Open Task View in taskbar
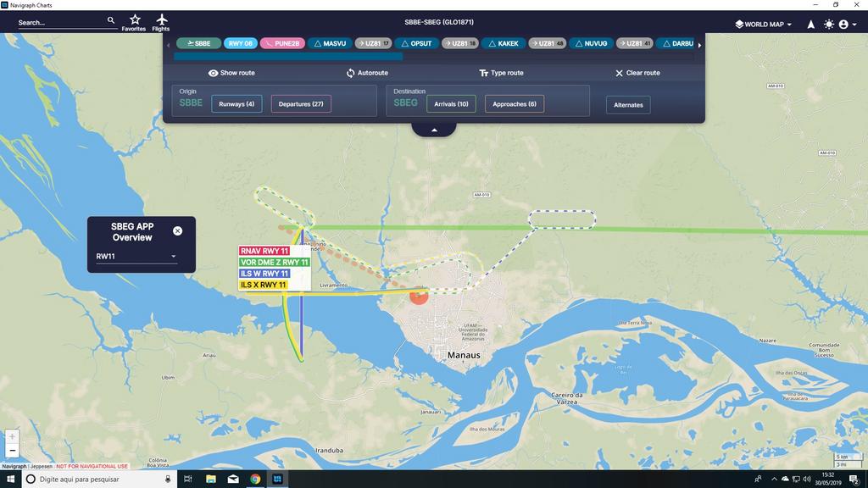This screenshot has width=868, height=488. [187, 480]
